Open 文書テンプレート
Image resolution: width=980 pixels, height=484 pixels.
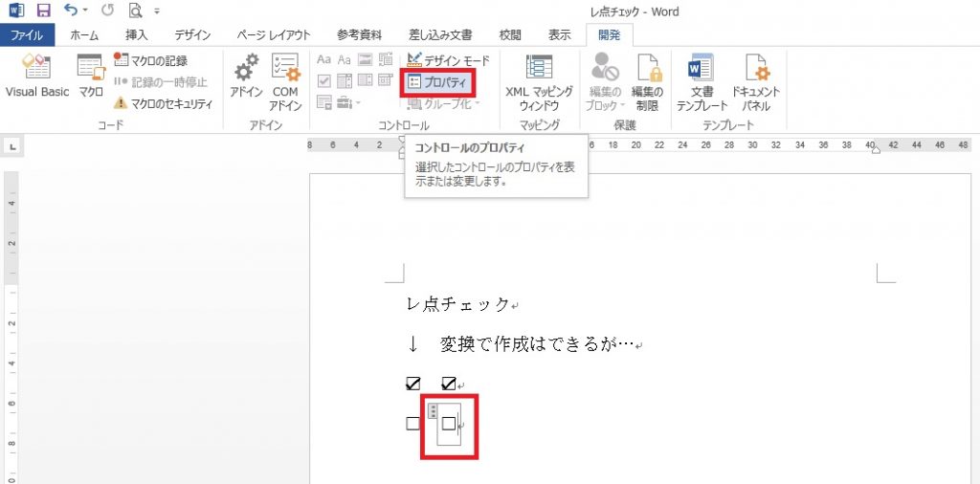tap(702, 81)
